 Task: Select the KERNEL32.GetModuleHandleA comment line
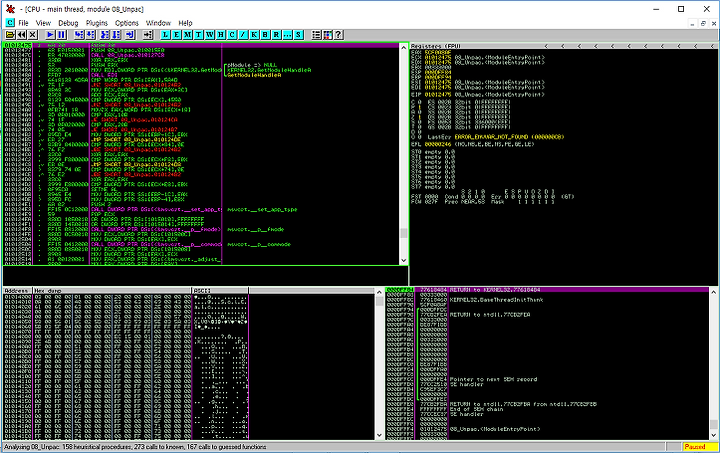pos(269,70)
